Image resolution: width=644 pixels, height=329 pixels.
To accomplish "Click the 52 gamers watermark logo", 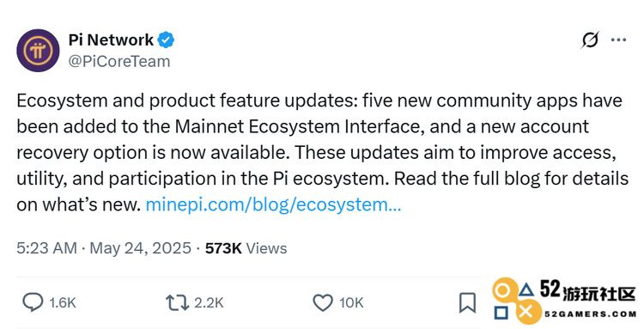I will (564, 301).
